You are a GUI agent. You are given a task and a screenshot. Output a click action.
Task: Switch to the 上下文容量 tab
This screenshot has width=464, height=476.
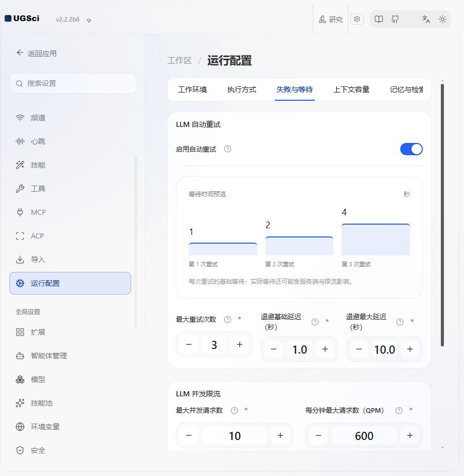pos(351,89)
